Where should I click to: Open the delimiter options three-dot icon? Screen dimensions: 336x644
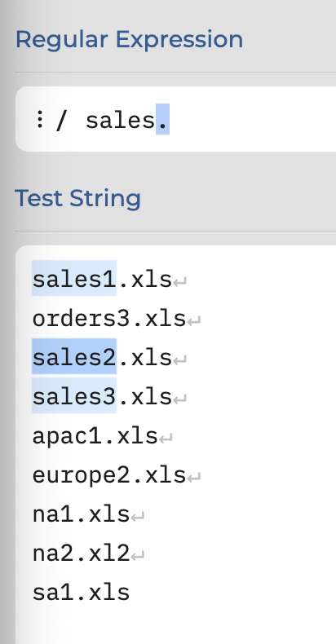click(x=39, y=120)
